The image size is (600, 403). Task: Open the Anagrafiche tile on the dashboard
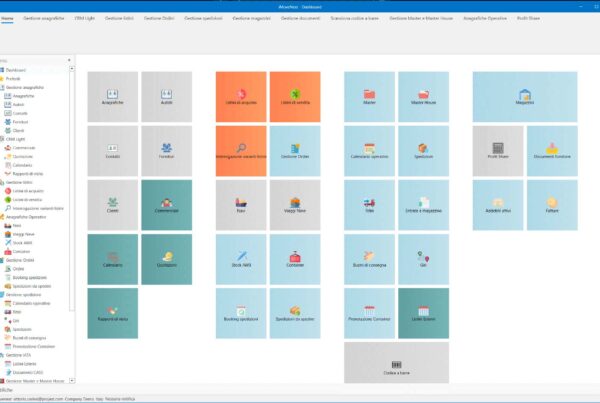click(112, 97)
